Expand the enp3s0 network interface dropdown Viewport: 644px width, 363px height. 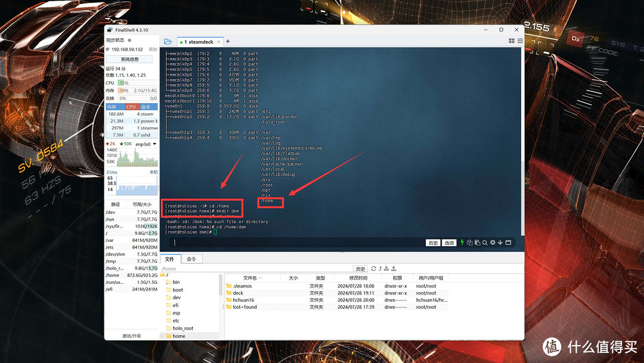154,144
